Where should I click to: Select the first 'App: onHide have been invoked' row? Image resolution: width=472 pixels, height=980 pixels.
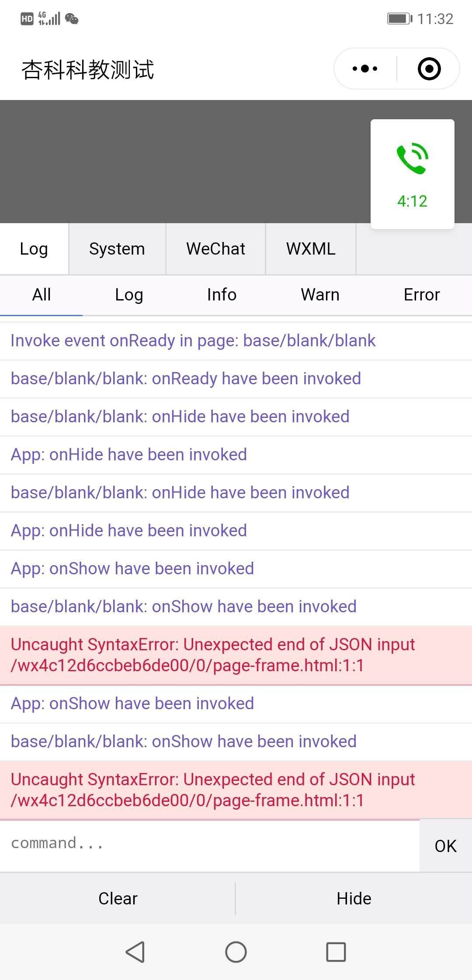(x=236, y=455)
